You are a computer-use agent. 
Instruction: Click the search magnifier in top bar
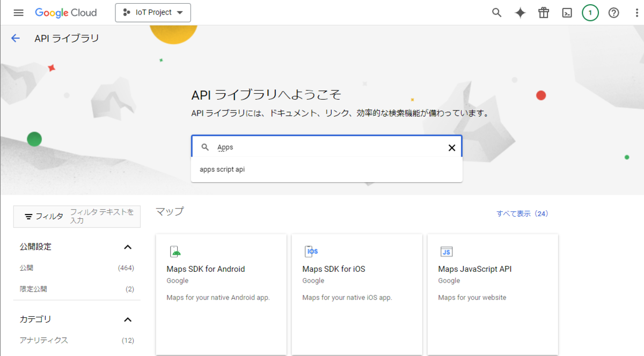click(496, 12)
